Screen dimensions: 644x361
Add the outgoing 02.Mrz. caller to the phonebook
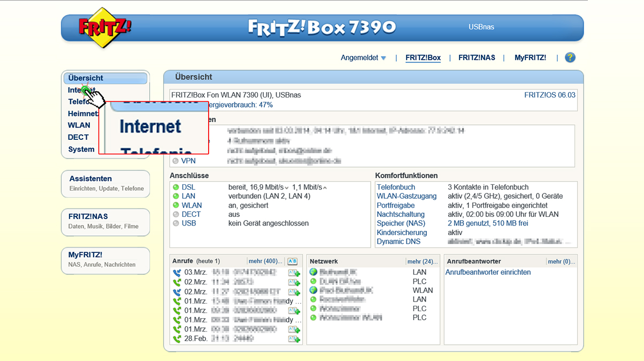click(x=294, y=282)
